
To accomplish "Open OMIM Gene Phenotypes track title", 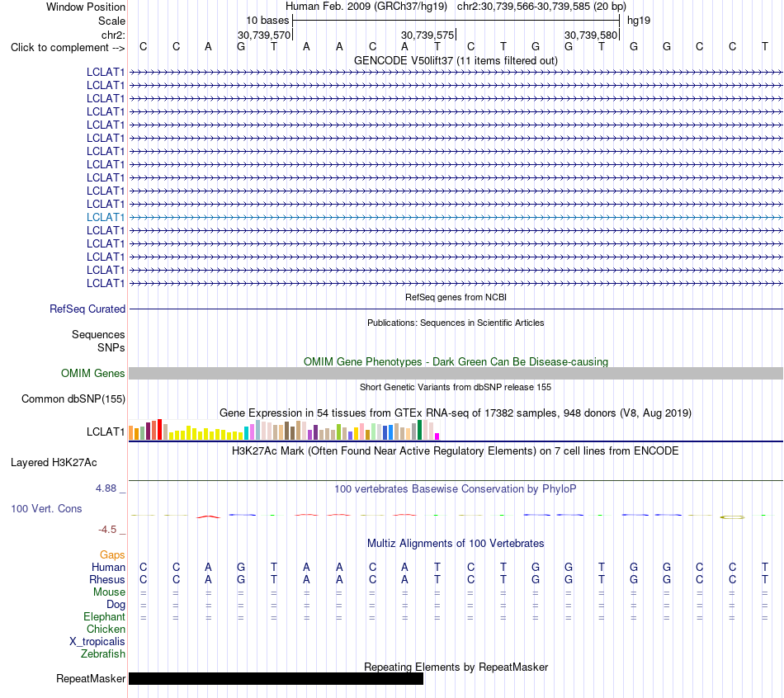I will click(x=456, y=361).
